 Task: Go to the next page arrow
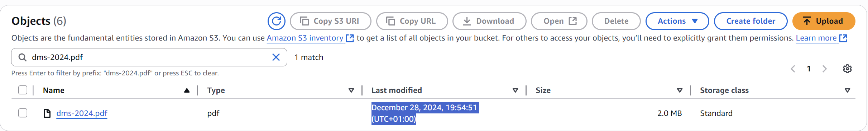tap(824, 69)
